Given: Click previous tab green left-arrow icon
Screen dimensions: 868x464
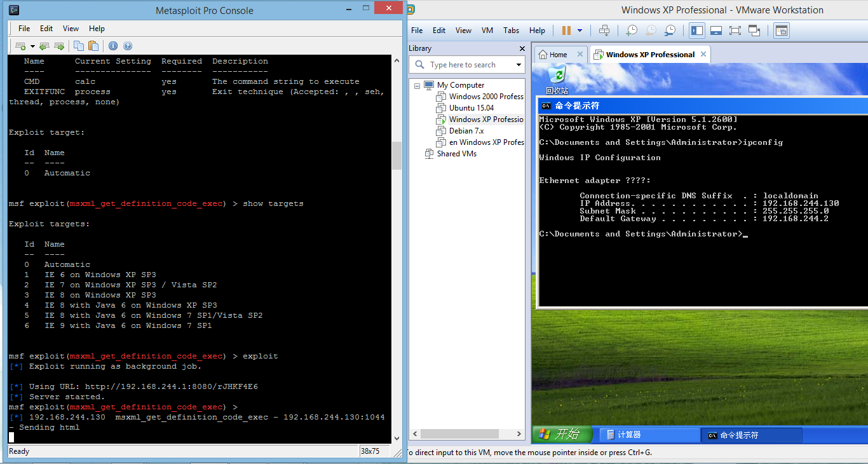Looking at the screenshot, I should 44,46.
